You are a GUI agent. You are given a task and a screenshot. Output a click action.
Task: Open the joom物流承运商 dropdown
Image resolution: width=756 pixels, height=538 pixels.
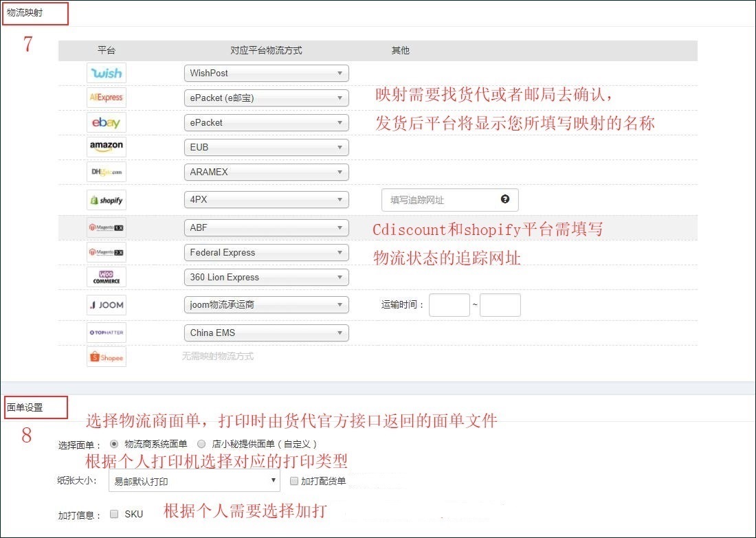pos(266,304)
